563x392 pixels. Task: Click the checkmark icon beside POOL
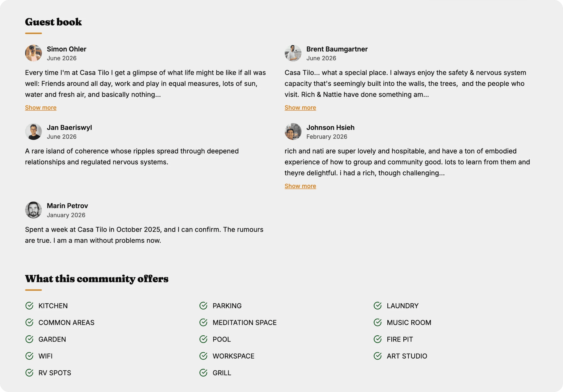(203, 339)
